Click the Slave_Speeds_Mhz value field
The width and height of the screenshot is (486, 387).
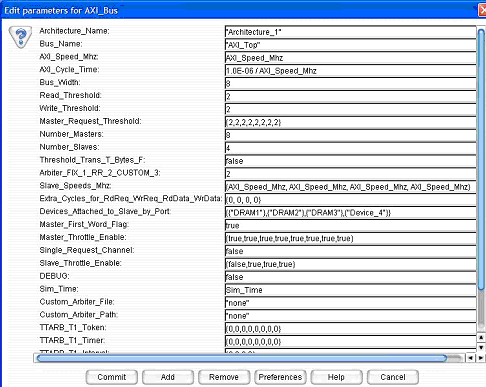(x=350, y=187)
